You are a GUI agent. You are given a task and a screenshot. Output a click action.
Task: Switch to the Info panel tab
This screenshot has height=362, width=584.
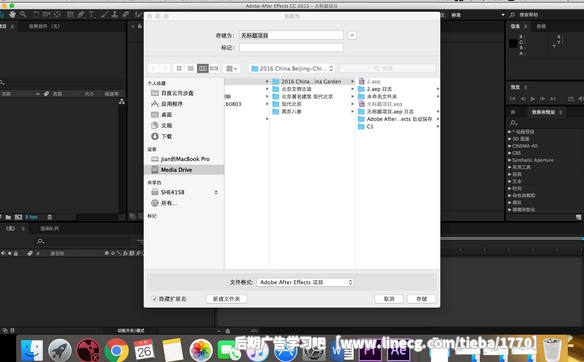pos(515,26)
